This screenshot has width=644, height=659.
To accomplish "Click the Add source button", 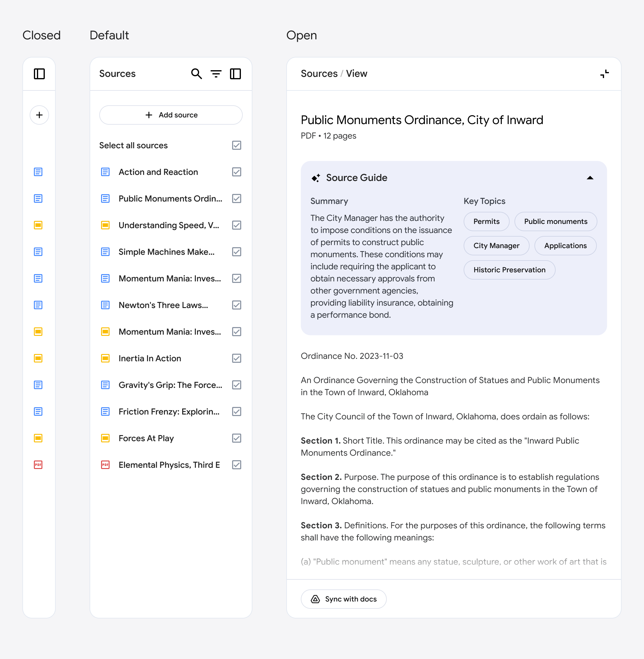I will 171,115.
